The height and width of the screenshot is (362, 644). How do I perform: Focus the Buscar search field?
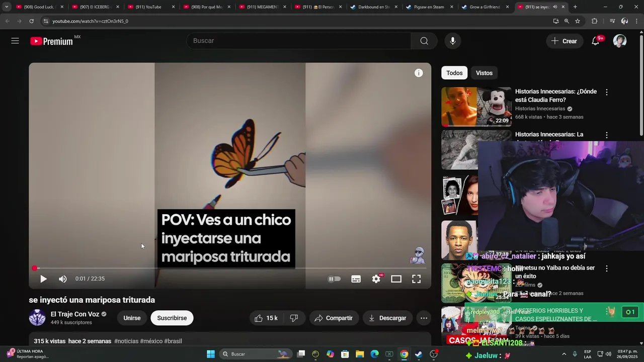(299, 41)
